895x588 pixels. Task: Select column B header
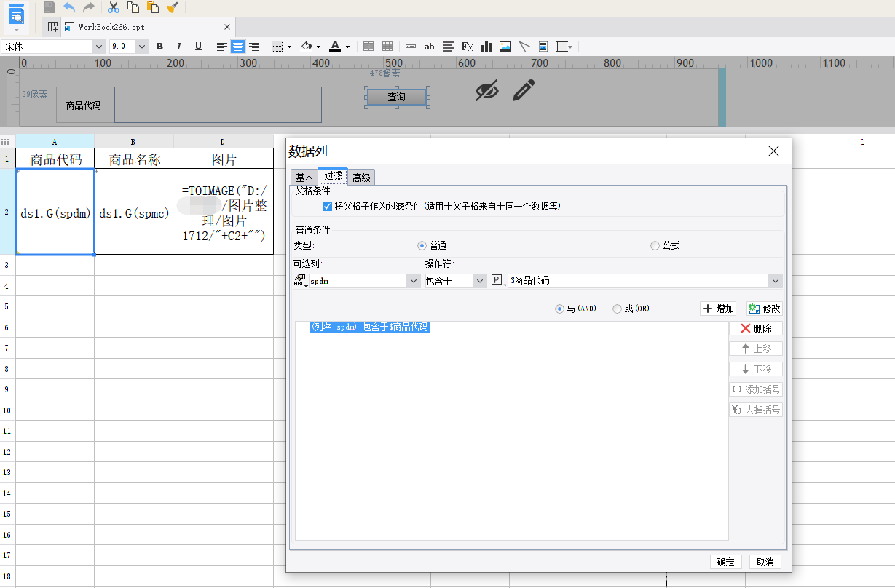(133, 142)
